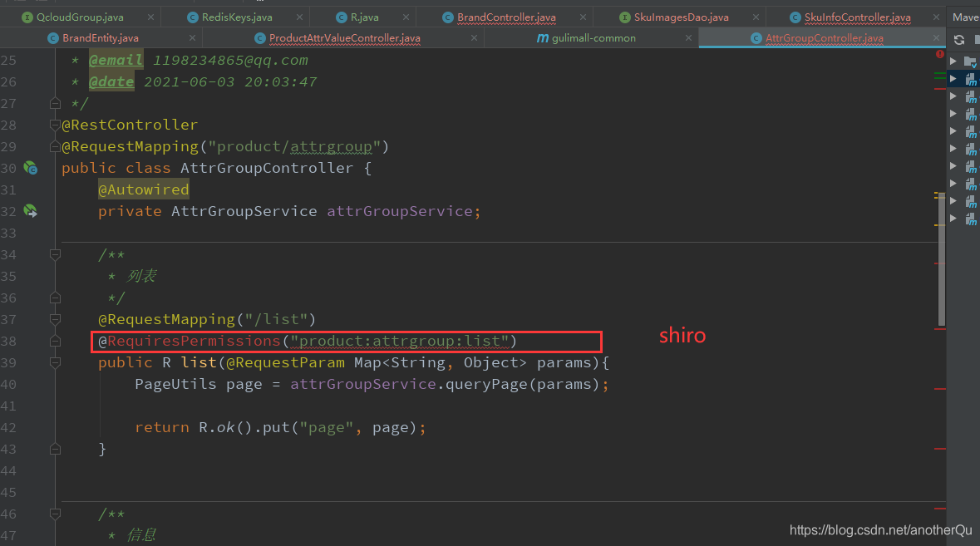The width and height of the screenshot is (980, 546).
Task: Close the QcloudGroup.java tab
Action: tap(150, 17)
